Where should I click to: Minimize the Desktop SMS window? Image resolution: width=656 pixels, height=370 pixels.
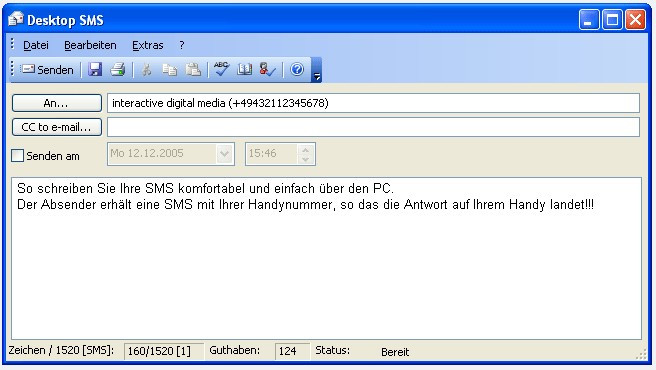click(589, 20)
